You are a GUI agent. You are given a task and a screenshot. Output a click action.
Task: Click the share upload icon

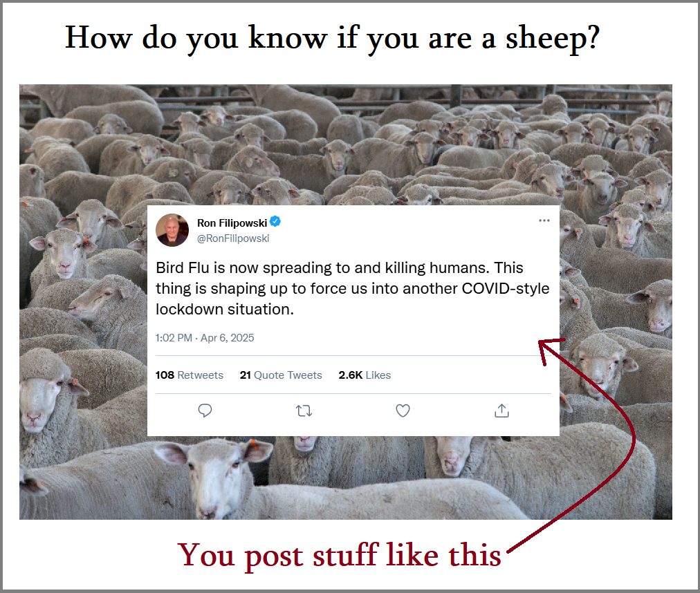coord(501,411)
